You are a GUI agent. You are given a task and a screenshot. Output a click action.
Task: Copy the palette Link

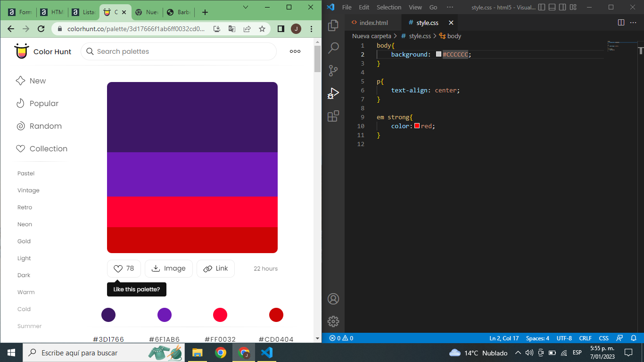pos(215,269)
